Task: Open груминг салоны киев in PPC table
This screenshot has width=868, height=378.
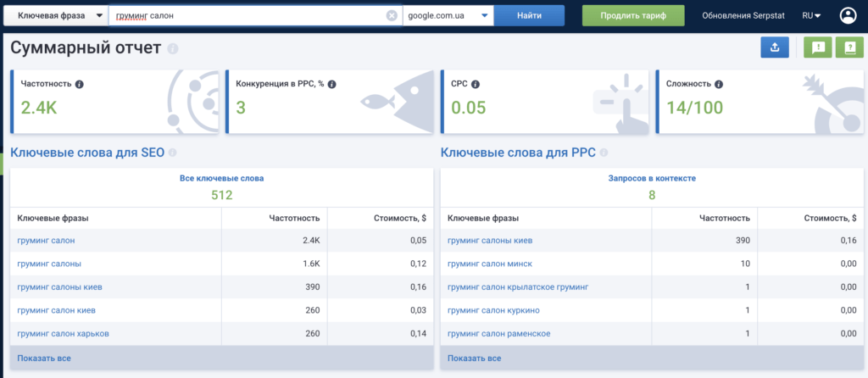Action: (490, 241)
